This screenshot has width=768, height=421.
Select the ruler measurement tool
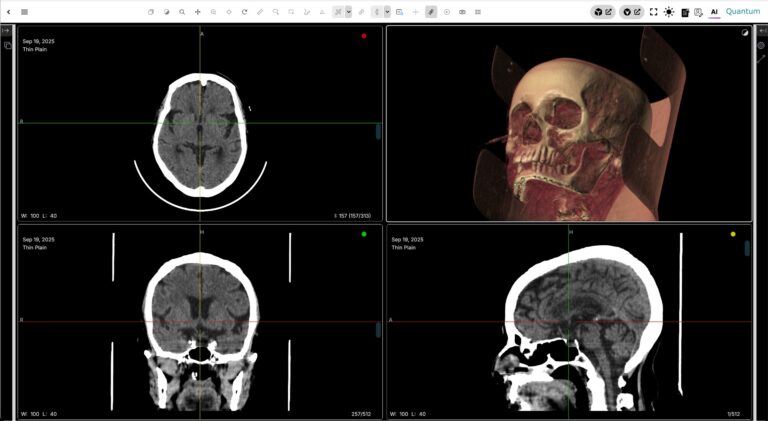(x=260, y=12)
